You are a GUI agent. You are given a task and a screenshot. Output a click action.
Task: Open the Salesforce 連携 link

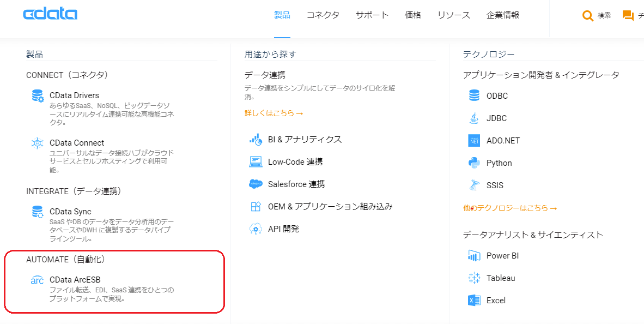(296, 184)
